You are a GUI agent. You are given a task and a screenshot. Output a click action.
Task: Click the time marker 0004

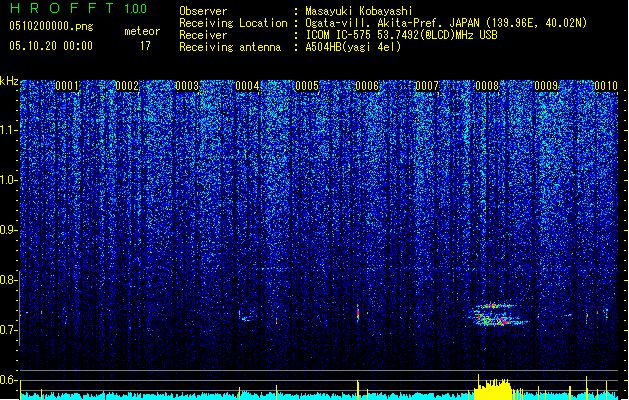pos(247,86)
